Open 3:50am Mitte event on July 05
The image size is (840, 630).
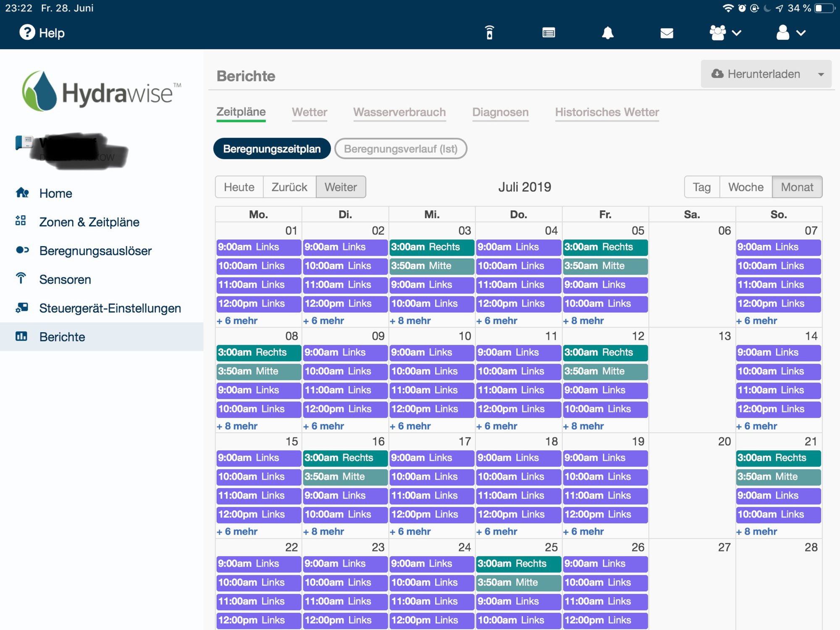click(x=605, y=266)
